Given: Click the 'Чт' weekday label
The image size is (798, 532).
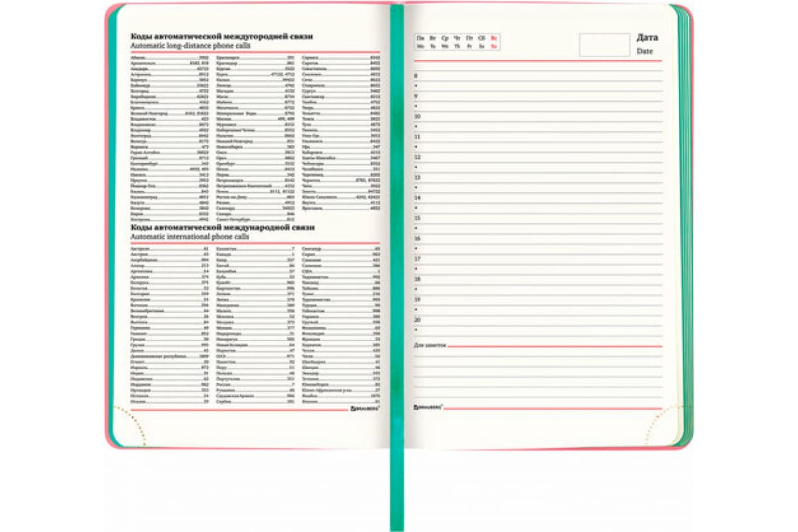Looking at the screenshot, I should pyautogui.click(x=458, y=39).
